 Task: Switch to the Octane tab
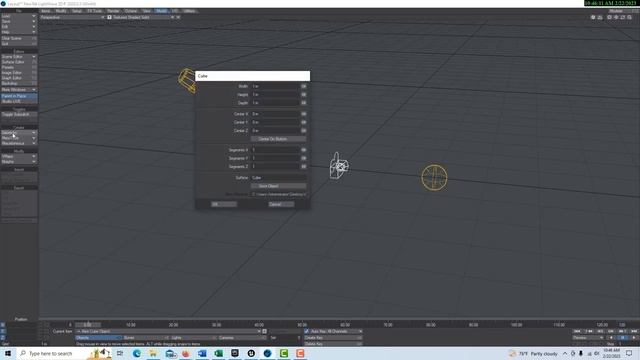131,11
